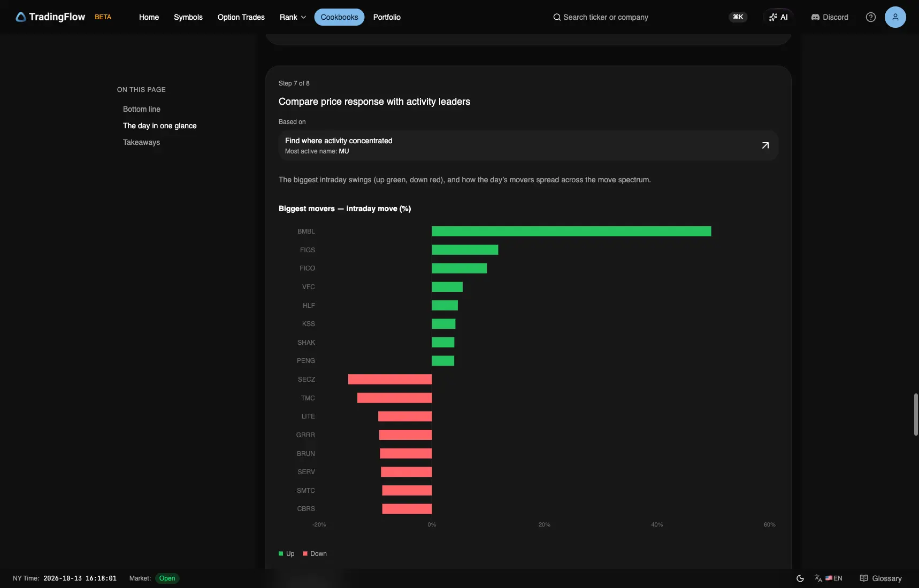Expand the Rank dropdown menu
The image size is (919, 588).
[x=293, y=17]
